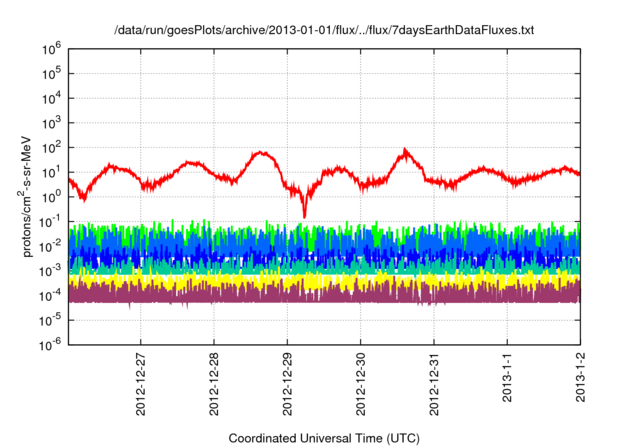
Task: Click the maroon data band at the bottom
Action: [x=324, y=296]
